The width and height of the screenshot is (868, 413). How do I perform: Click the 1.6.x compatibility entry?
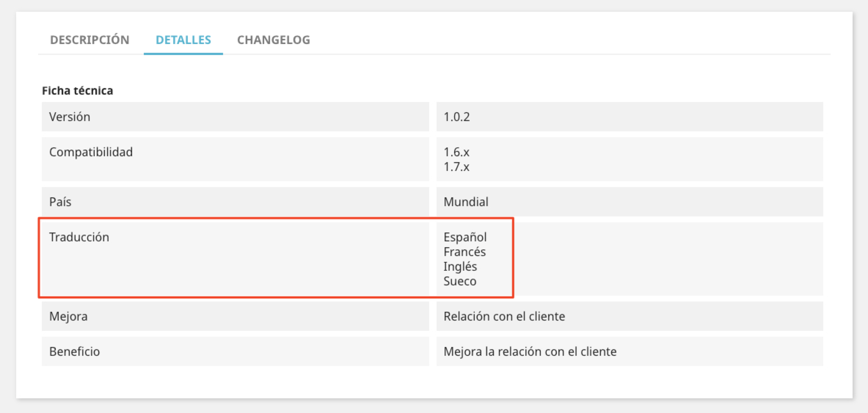tap(456, 152)
